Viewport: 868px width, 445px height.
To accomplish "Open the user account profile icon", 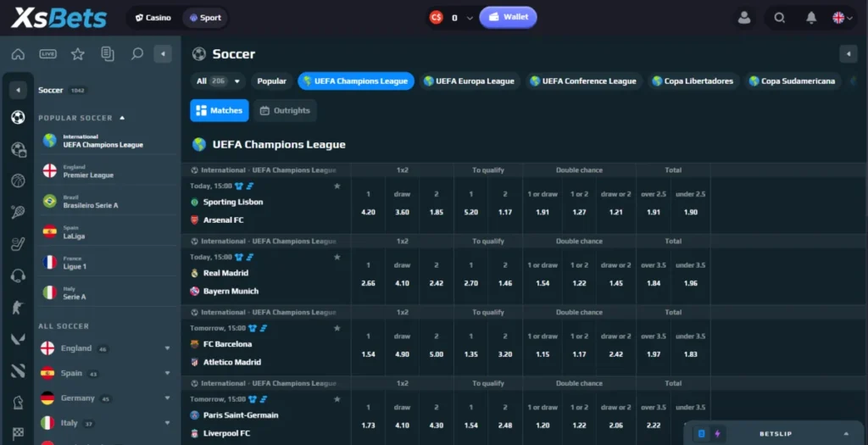I will [744, 18].
